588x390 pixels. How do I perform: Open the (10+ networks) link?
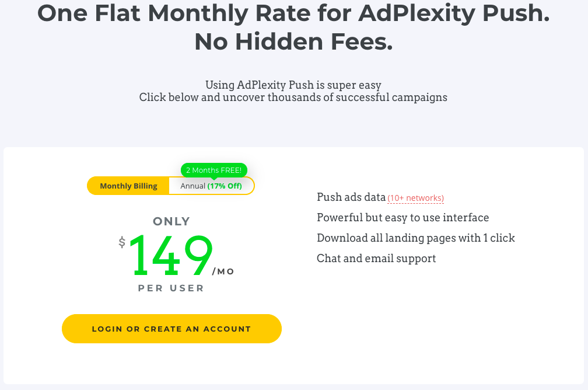(416, 198)
